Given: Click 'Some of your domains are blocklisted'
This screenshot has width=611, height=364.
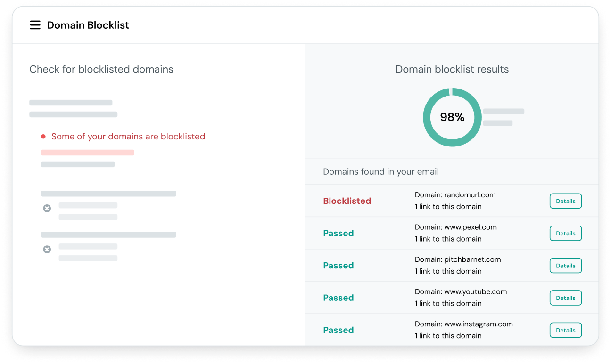Looking at the screenshot, I should tap(128, 137).
